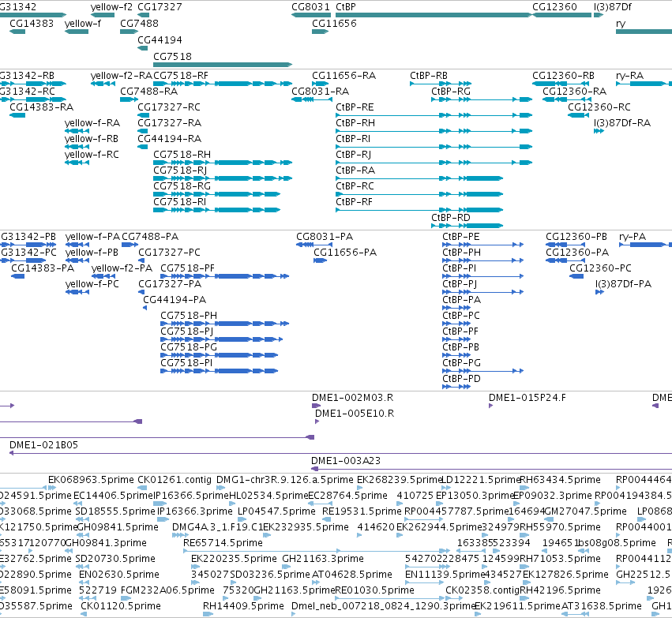Viewport: 672px width, 618px height.
Task: Click protein CG12360-PC
Action: coord(600,268)
